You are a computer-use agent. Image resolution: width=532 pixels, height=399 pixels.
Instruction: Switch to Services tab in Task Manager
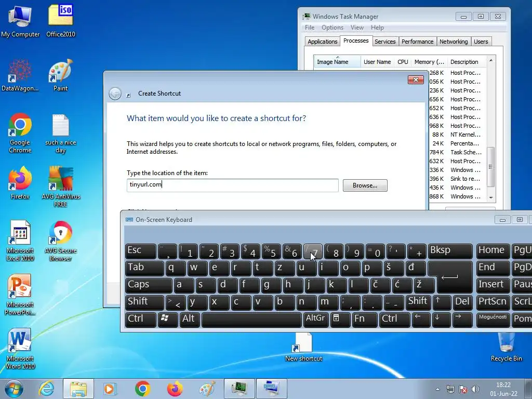(x=385, y=42)
